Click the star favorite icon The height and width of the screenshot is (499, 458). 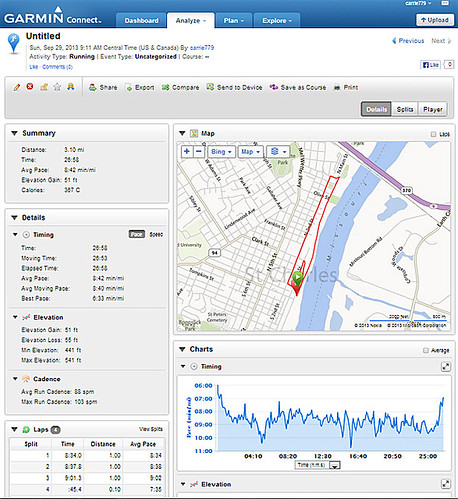coord(57,87)
